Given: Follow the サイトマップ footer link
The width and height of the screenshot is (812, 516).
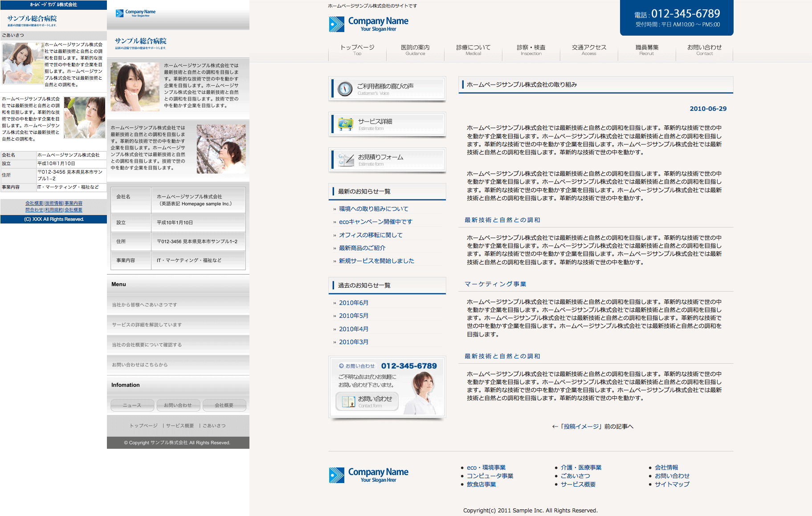Looking at the screenshot, I should 672,484.
